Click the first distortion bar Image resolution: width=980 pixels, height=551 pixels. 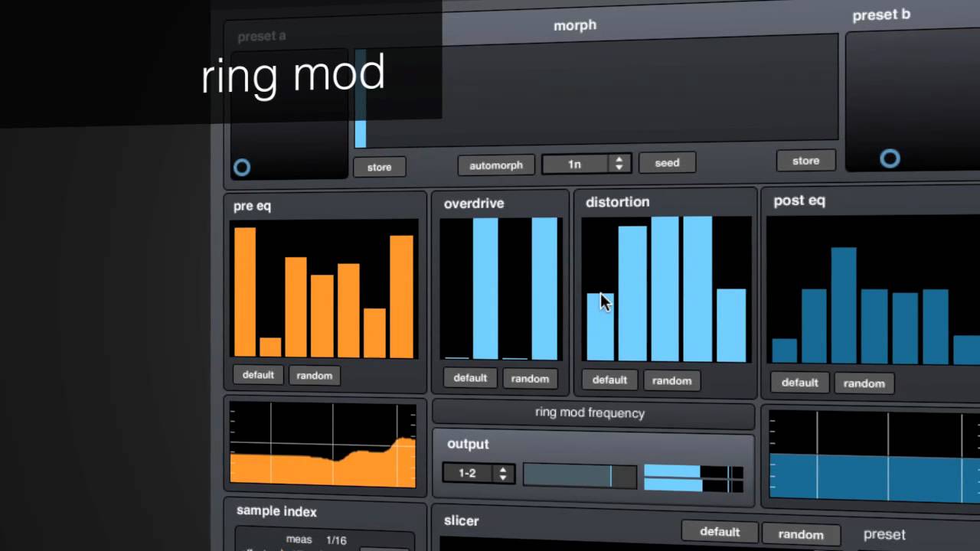coord(600,326)
